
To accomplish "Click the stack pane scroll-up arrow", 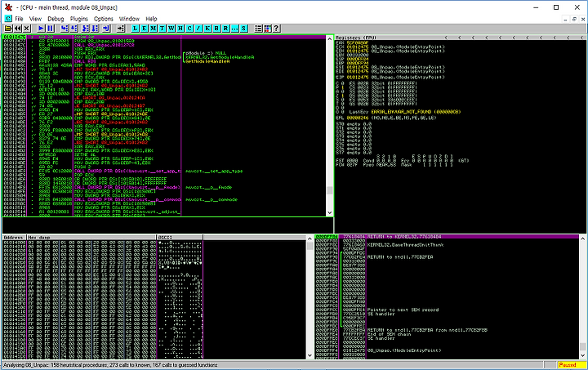I will [x=582, y=238].
